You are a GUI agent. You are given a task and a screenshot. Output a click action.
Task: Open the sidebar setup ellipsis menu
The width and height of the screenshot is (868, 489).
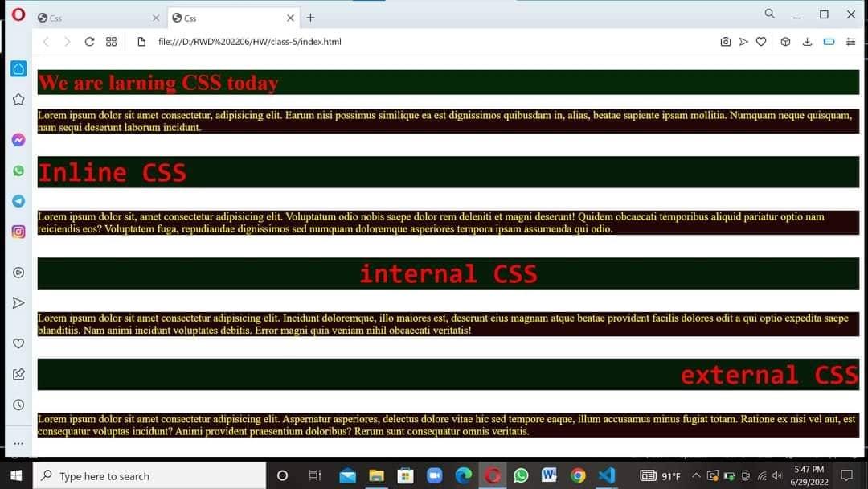coord(18,442)
